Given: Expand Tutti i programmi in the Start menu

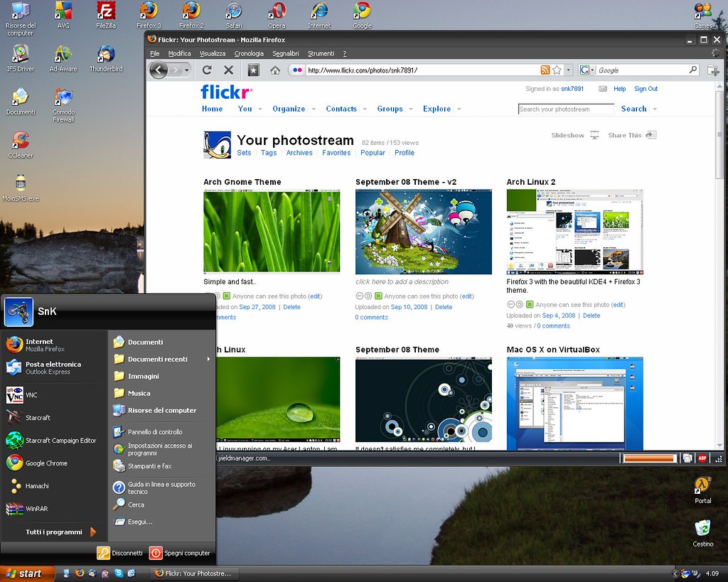Looking at the screenshot, I should tap(53, 532).
